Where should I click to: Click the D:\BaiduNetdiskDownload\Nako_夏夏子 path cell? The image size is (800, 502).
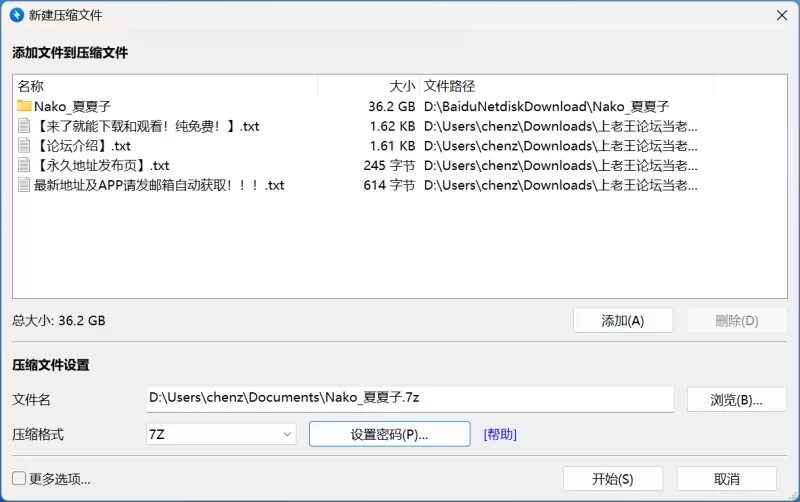tap(546, 106)
